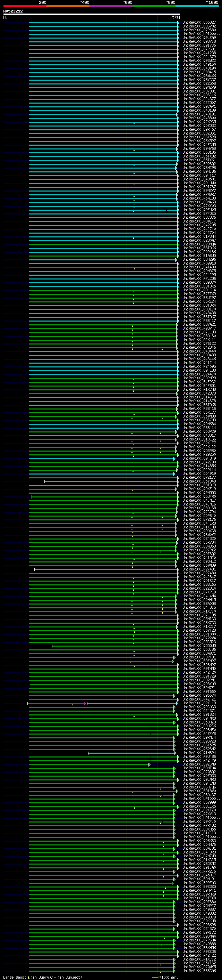This screenshot has width=222, height=980.
Task: Select hit label UniRef100_P38416
Action: coord(199,408)
